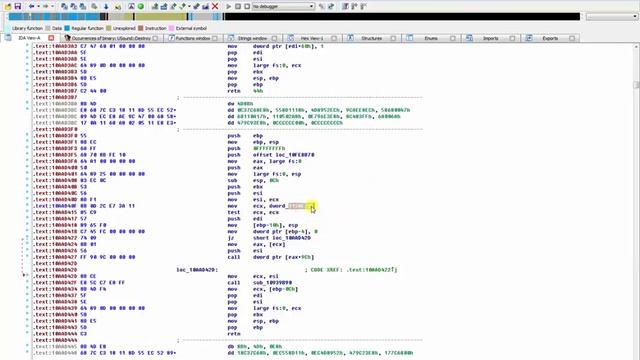Switch to the Strings window tab

tap(252, 38)
